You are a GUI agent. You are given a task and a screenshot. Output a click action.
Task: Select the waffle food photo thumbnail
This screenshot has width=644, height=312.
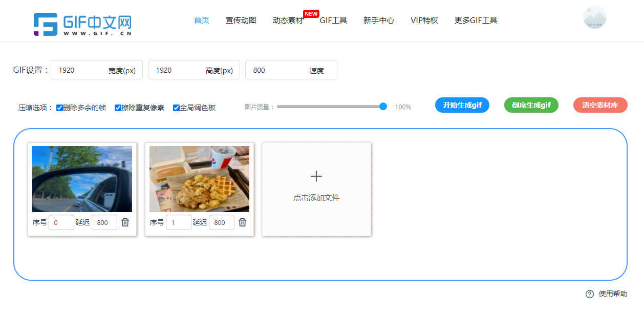(x=199, y=179)
